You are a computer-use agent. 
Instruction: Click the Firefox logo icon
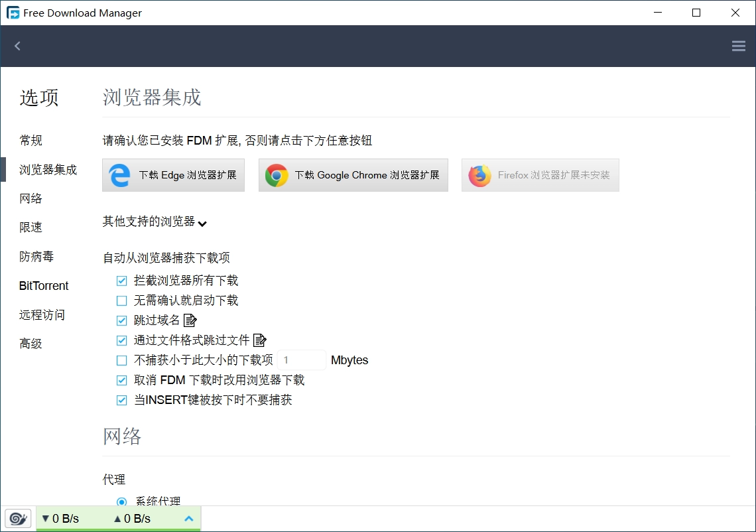[x=479, y=176]
